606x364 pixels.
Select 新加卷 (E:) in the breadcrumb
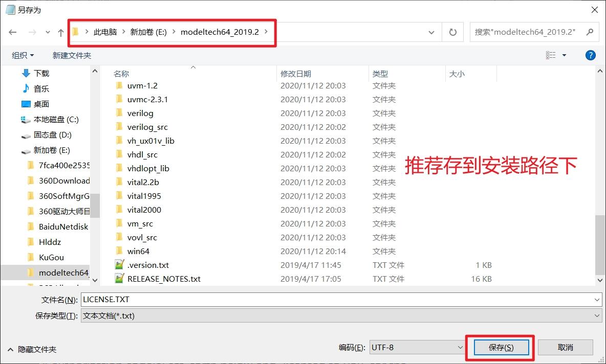148,32
